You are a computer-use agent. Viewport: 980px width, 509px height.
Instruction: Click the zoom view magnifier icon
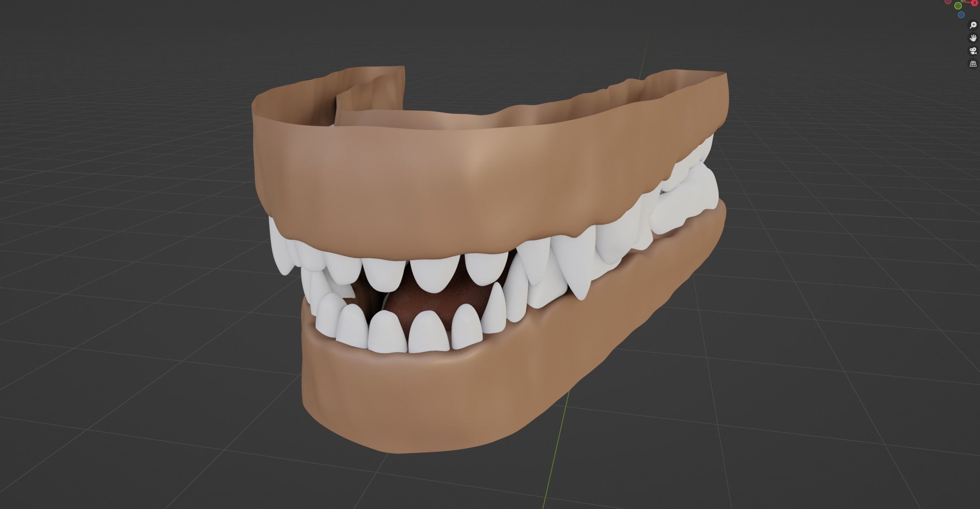[973, 25]
